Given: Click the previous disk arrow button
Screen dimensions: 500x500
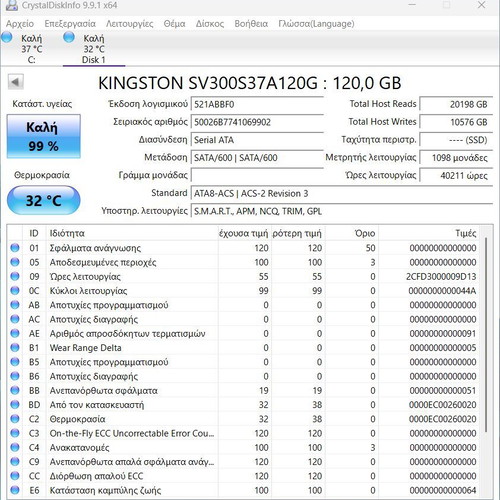Looking at the screenshot, I should 15,82.
